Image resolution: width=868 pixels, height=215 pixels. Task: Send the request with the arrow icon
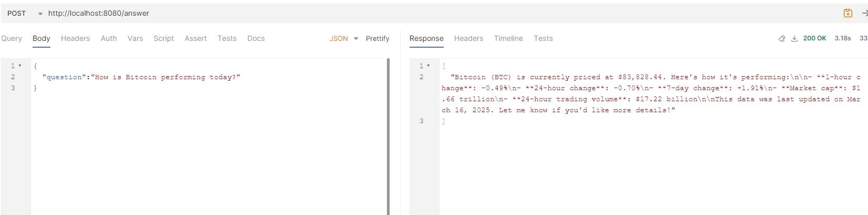pyautogui.click(x=864, y=13)
